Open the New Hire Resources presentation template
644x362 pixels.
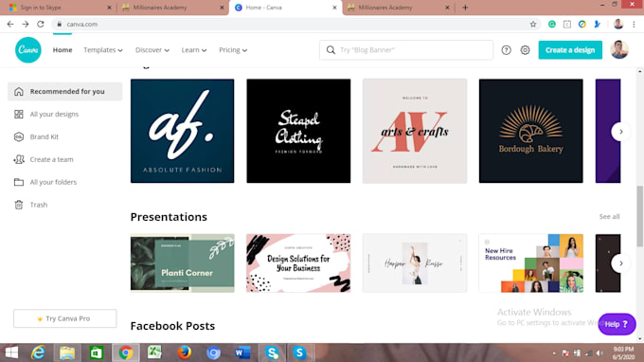pyautogui.click(x=530, y=263)
